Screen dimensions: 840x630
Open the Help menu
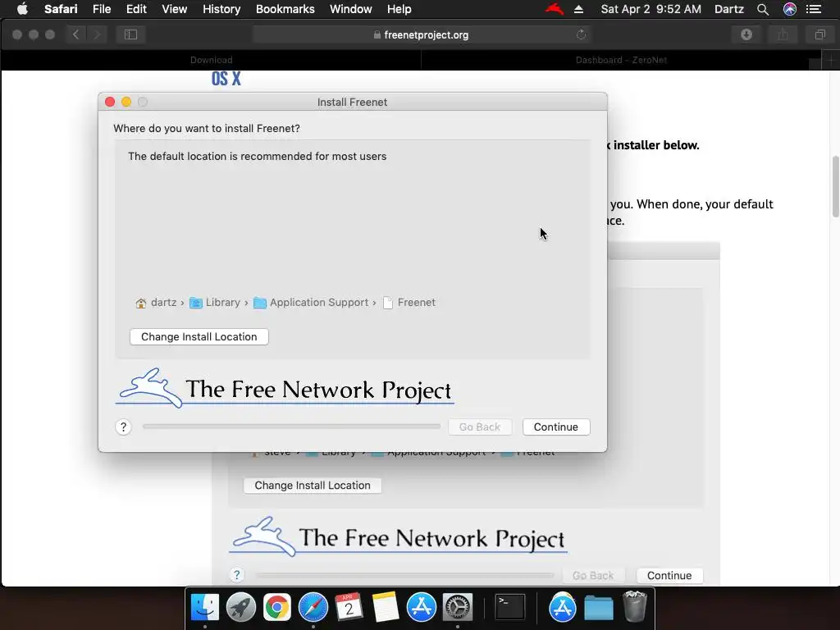coord(399,9)
